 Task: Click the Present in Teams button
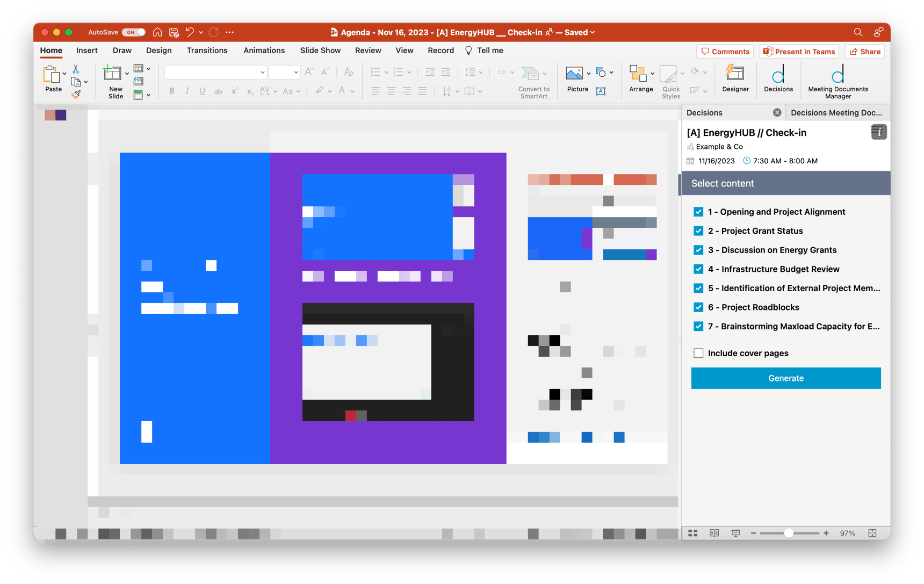pos(799,51)
